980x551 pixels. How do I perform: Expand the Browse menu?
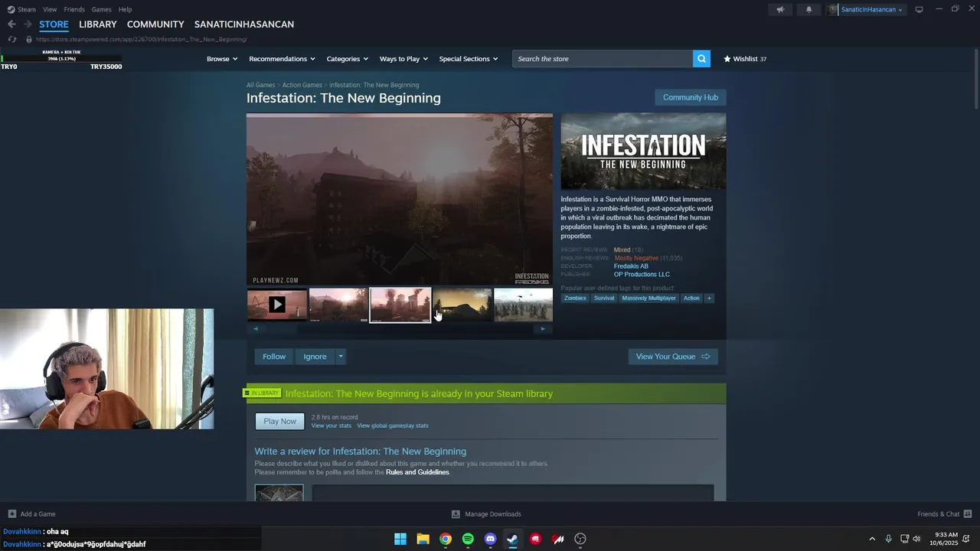pos(222,59)
